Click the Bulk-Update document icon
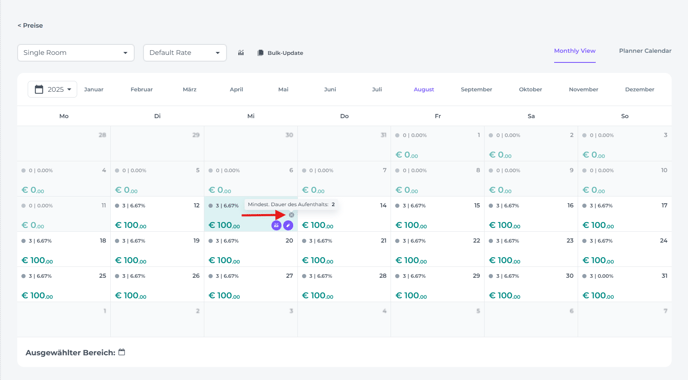688x380 pixels. [260, 53]
